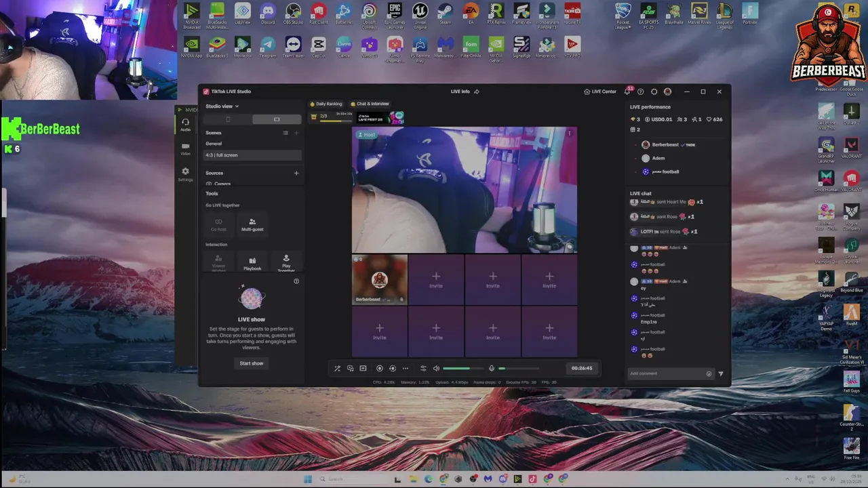Open LIVE info at window top
The width and height of the screenshot is (868, 488).
[x=460, y=91]
